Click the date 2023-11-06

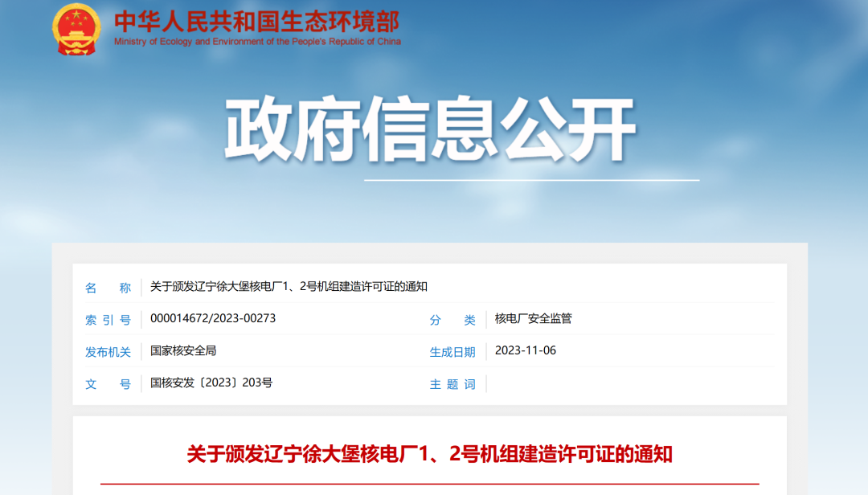[x=526, y=351]
